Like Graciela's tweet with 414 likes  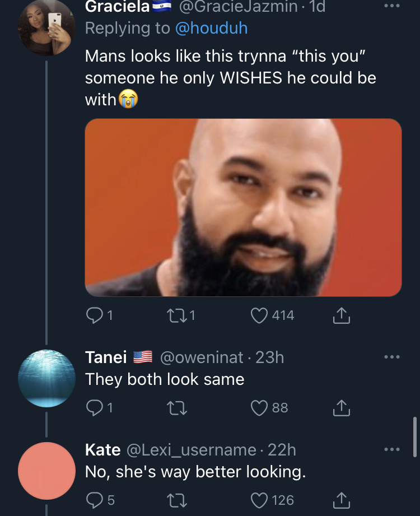pyautogui.click(x=258, y=316)
